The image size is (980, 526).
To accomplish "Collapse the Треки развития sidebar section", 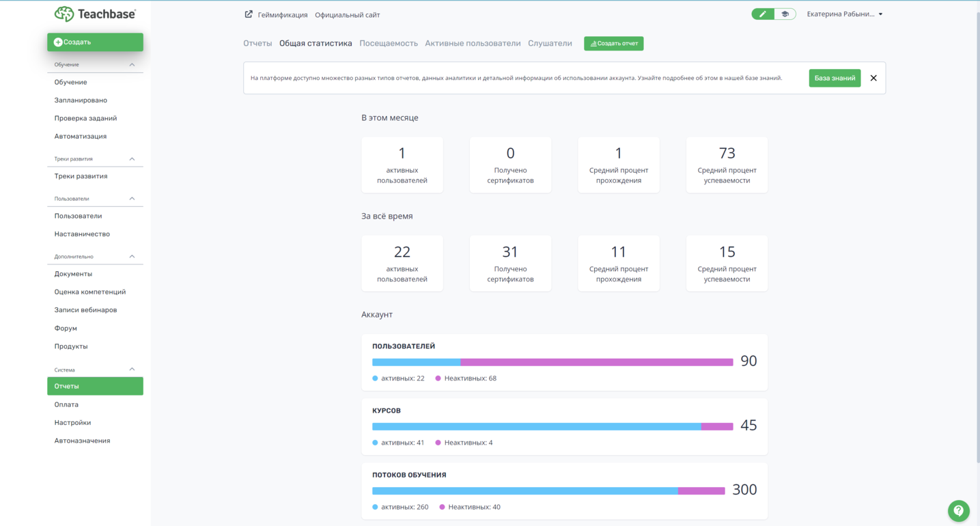I will click(132, 158).
